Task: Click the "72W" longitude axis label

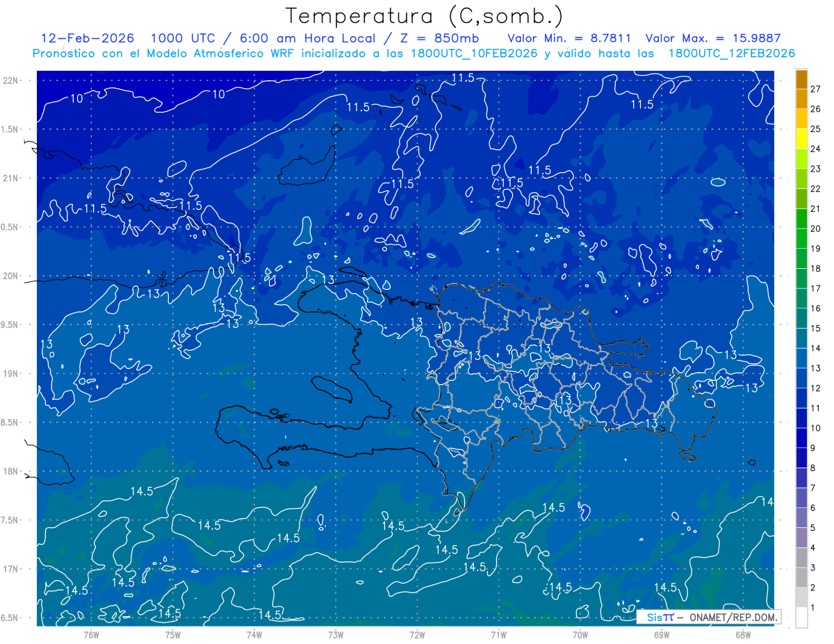Action: [x=417, y=635]
